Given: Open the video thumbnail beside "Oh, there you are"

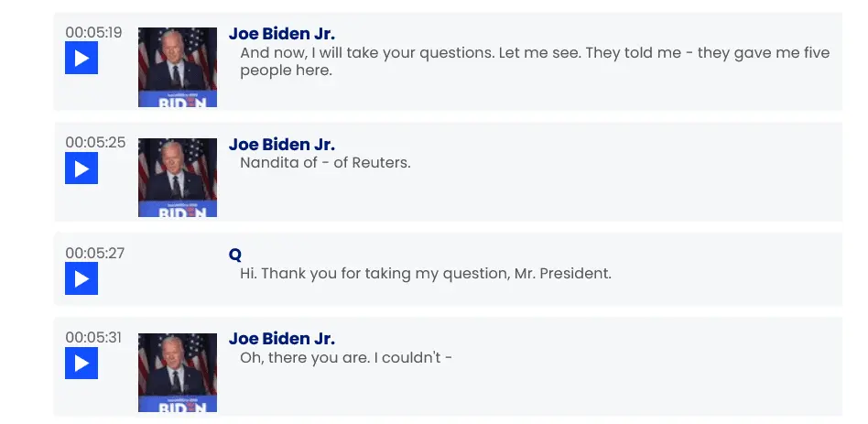Looking at the screenshot, I should (178, 372).
